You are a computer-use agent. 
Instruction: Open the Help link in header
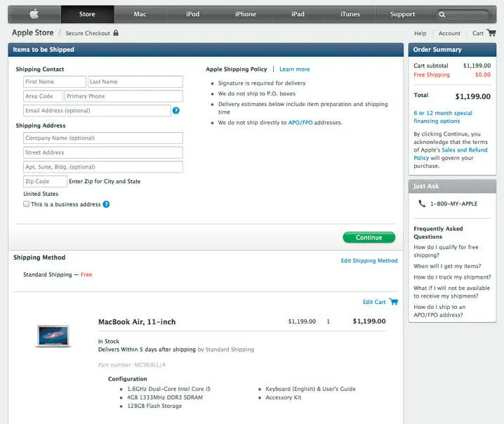420,33
